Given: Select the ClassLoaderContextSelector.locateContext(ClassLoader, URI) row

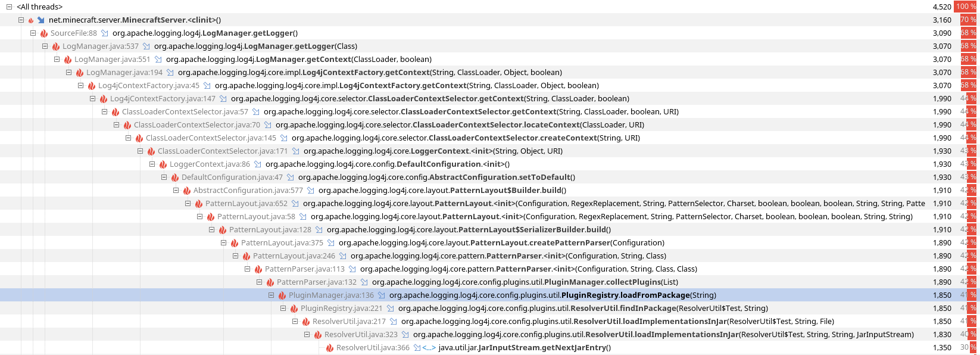Looking at the screenshot, I should point(490,125).
